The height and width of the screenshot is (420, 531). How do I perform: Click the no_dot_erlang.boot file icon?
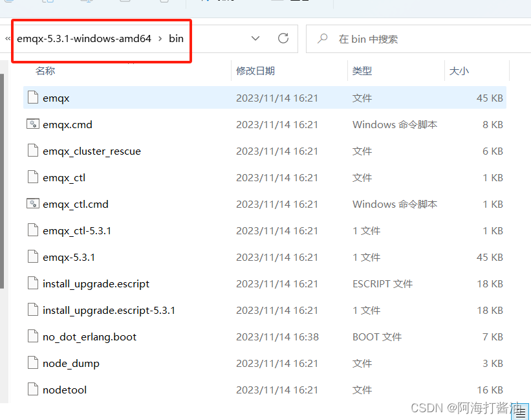pyautogui.click(x=33, y=337)
